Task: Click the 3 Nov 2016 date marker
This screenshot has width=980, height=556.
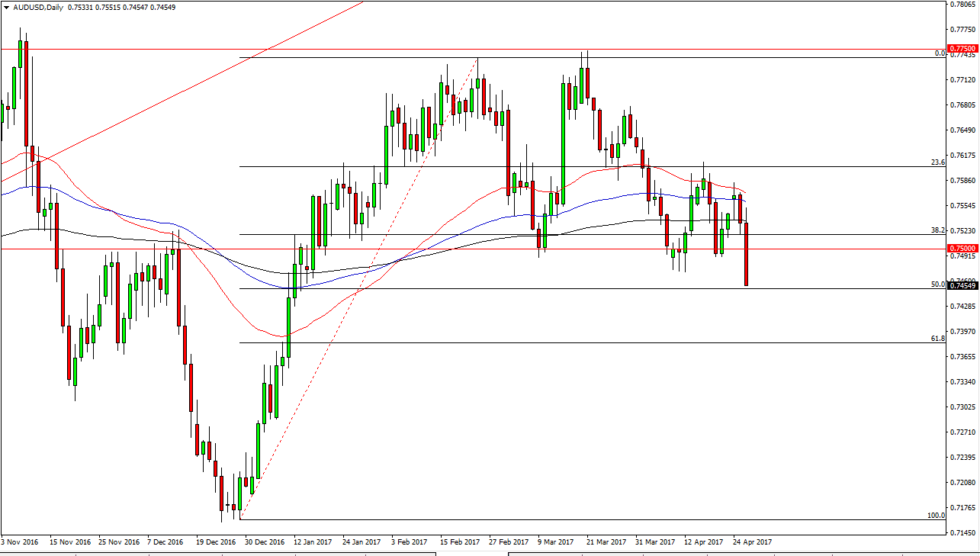Action: tap(20, 542)
